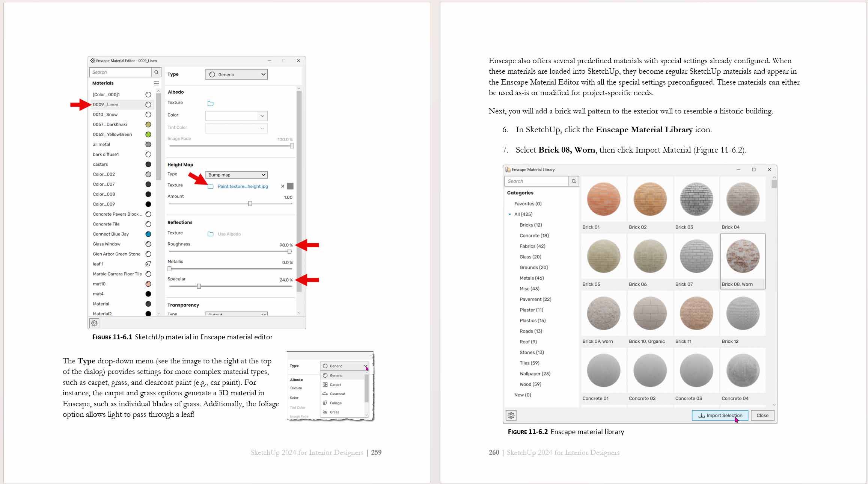Click the Import Selection button

(719, 415)
